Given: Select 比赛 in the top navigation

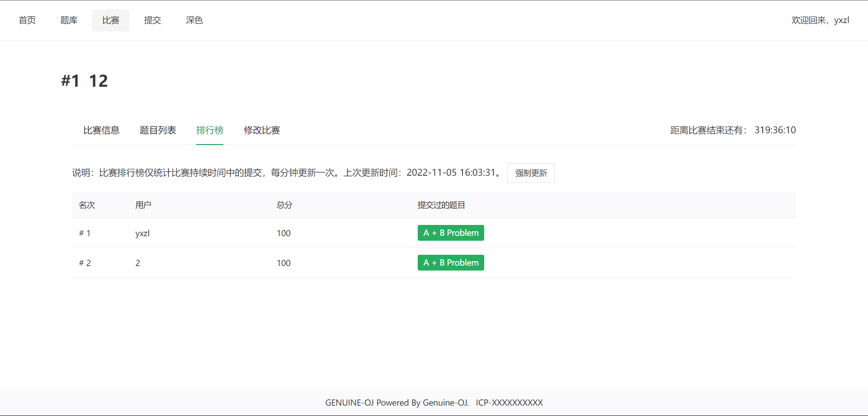Looking at the screenshot, I should [x=111, y=20].
